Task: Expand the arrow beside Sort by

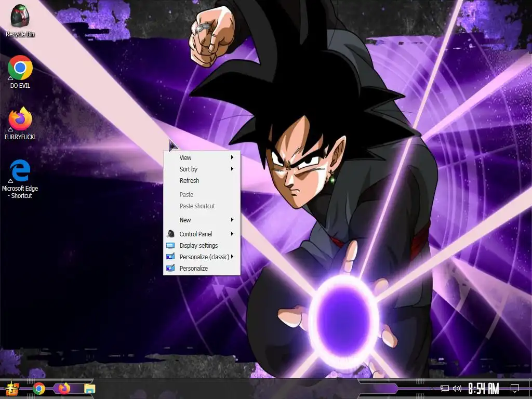Action: coord(232,169)
